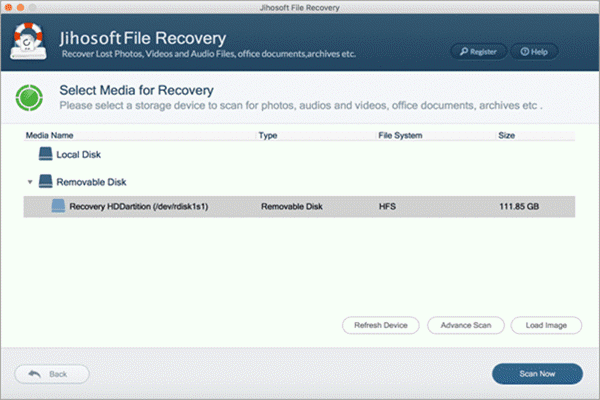The width and height of the screenshot is (600, 400).
Task: Start an Advance Scan
Action: pos(466,325)
